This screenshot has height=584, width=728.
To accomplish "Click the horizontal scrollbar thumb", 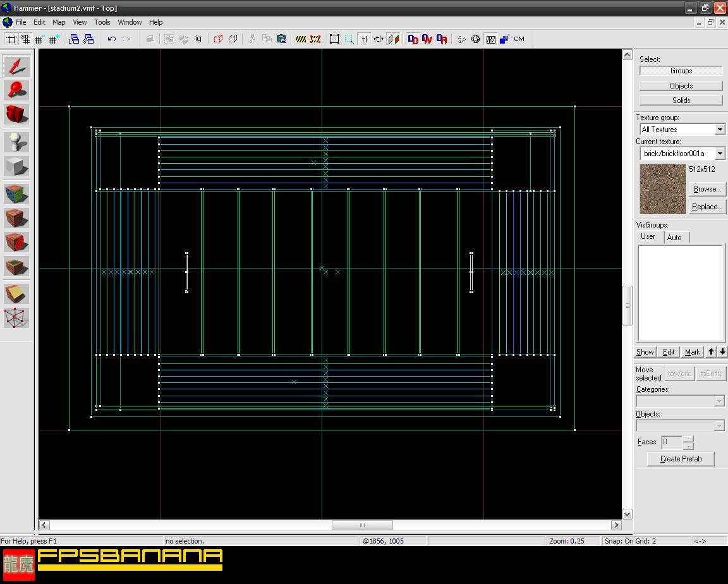I will (x=362, y=525).
